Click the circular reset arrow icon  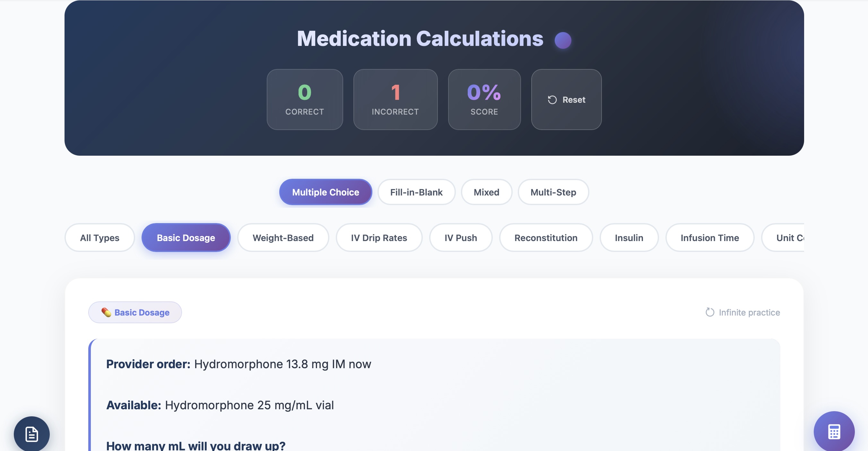point(551,100)
